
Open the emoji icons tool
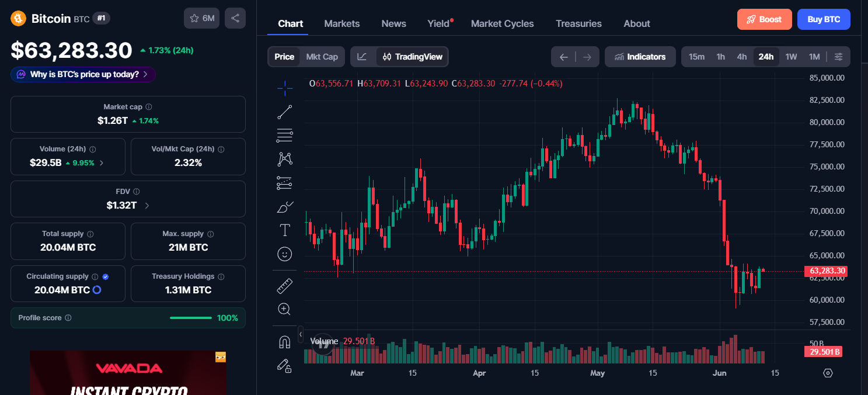[x=285, y=254]
